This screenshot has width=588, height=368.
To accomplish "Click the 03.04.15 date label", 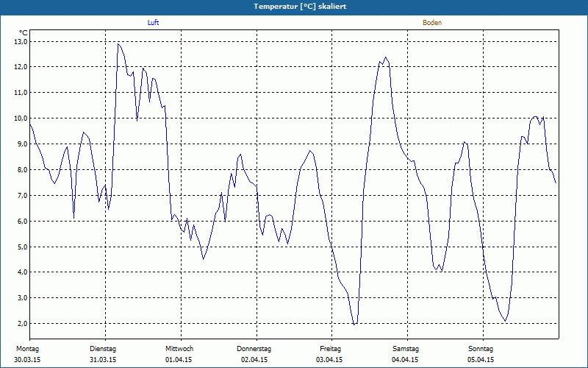I will point(329,360).
